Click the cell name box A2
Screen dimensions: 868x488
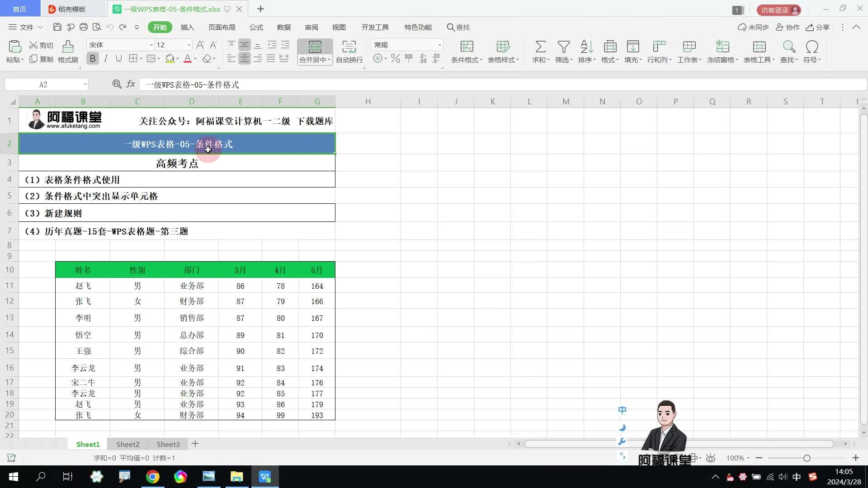(x=43, y=84)
